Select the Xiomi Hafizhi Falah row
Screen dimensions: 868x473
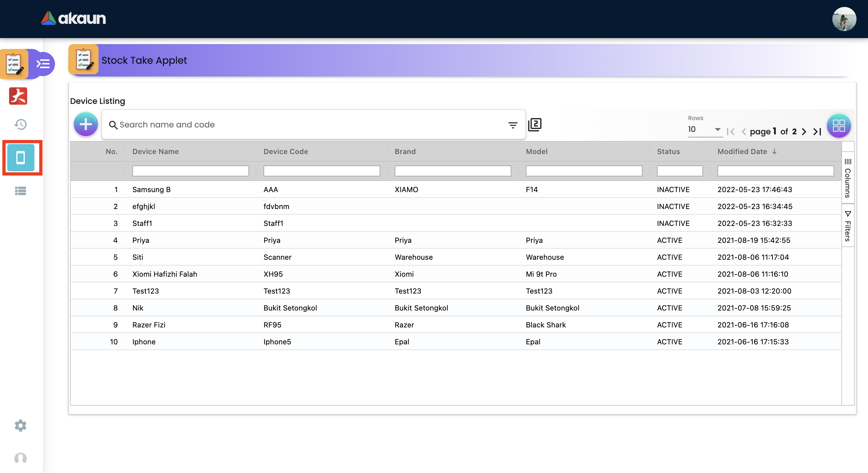tap(165, 274)
